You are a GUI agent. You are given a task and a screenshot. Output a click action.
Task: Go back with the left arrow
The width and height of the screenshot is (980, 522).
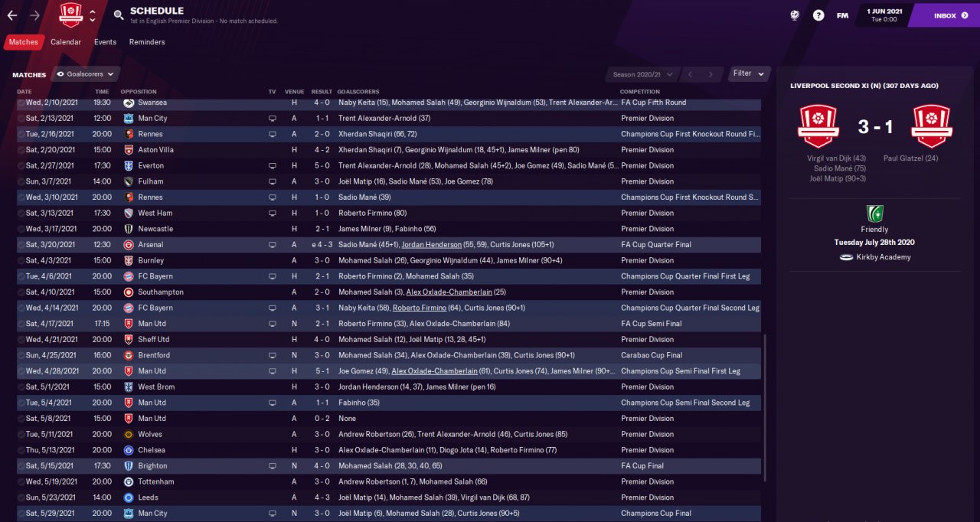12,15
